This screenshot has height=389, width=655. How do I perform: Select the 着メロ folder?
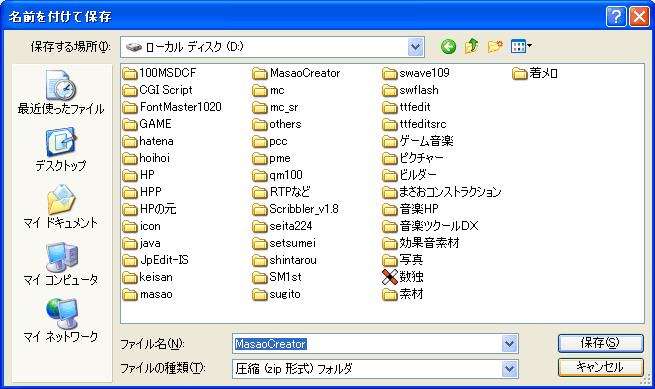tap(535, 73)
